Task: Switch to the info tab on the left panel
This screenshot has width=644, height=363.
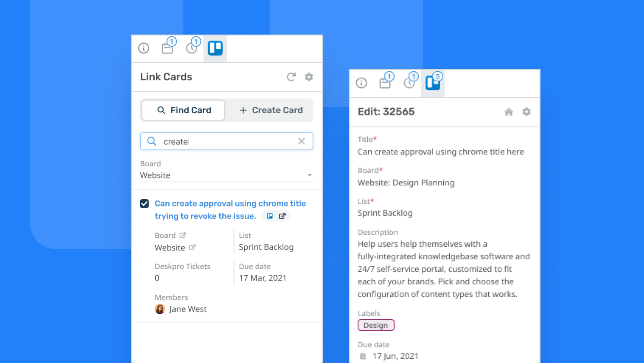Action: click(x=143, y=48)
